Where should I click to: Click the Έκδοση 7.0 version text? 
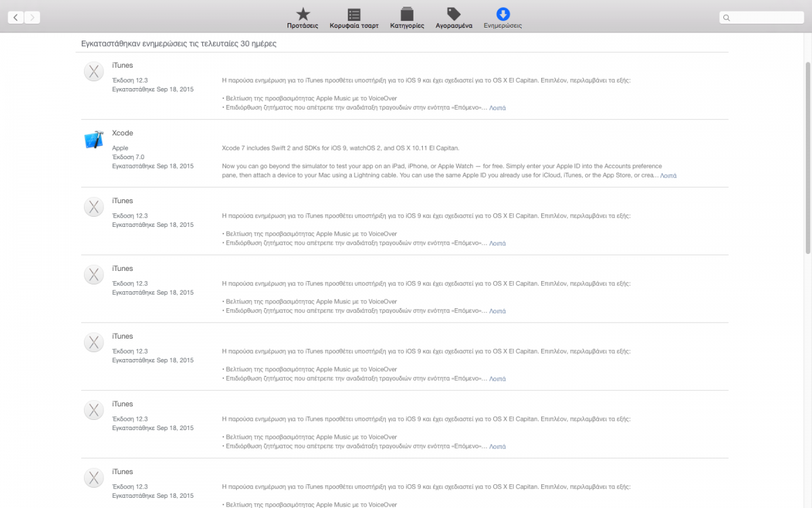tap(128, 156)
